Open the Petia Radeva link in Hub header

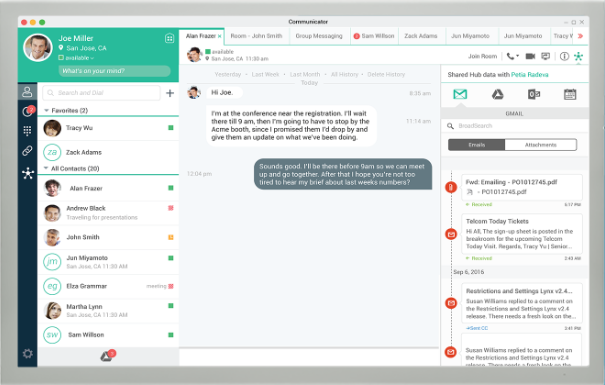[x=529, y=74]
